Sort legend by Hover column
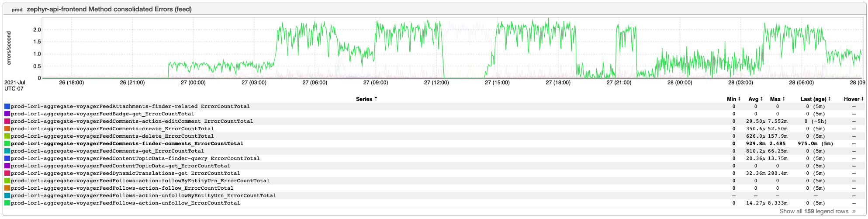Viewport: 868px width, 219px height. [854, 99]
